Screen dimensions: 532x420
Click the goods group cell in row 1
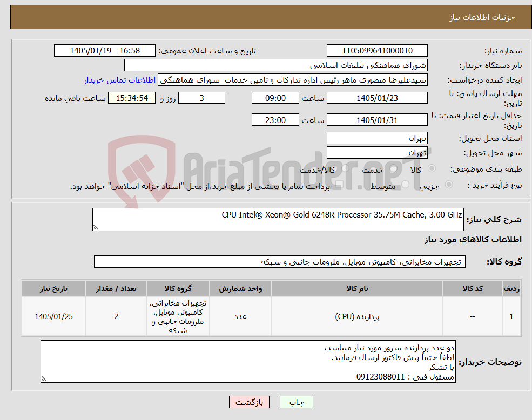click(x=178, y=316)
